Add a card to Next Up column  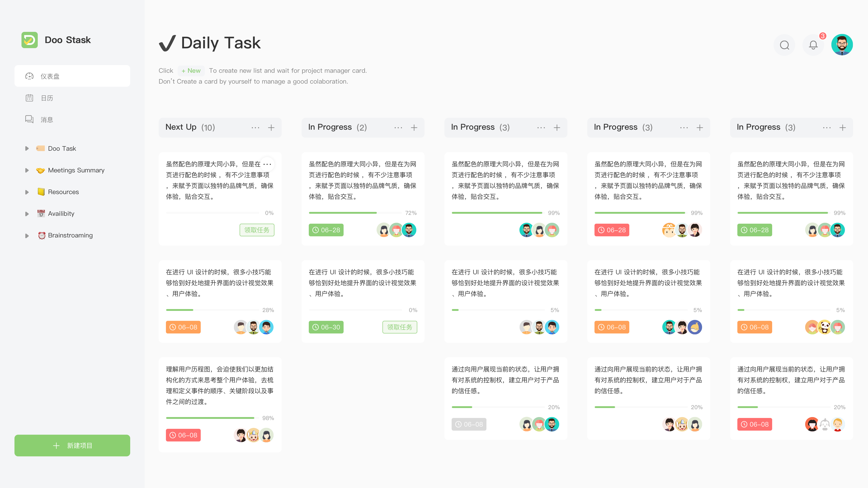click(x=271, y=128)
